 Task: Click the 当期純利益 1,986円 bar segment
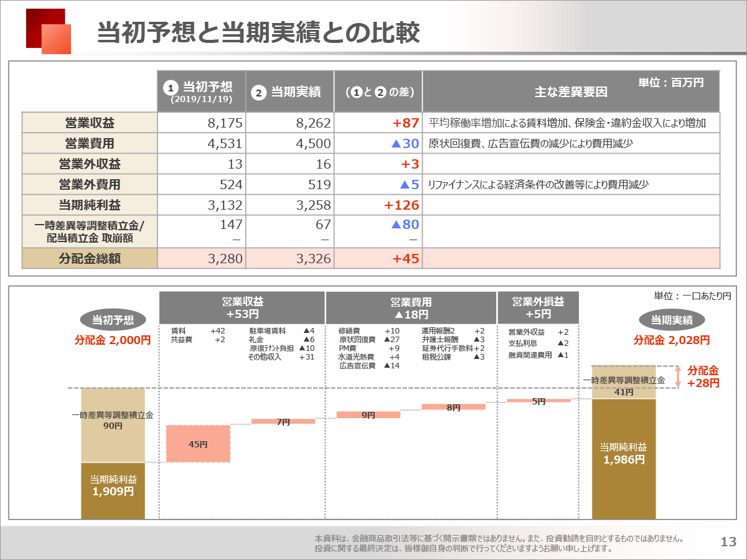point(623,459)
